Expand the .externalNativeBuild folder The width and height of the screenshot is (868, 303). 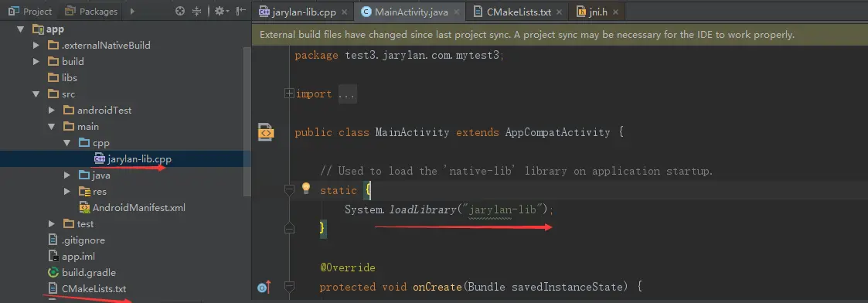click(36, 46)
